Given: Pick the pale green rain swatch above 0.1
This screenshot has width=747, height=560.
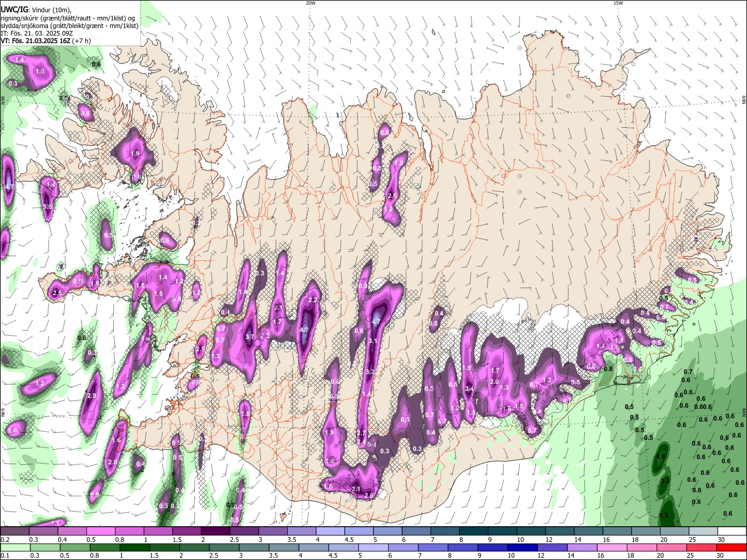Looking at the screenshot, I should [x=15, y=547].
